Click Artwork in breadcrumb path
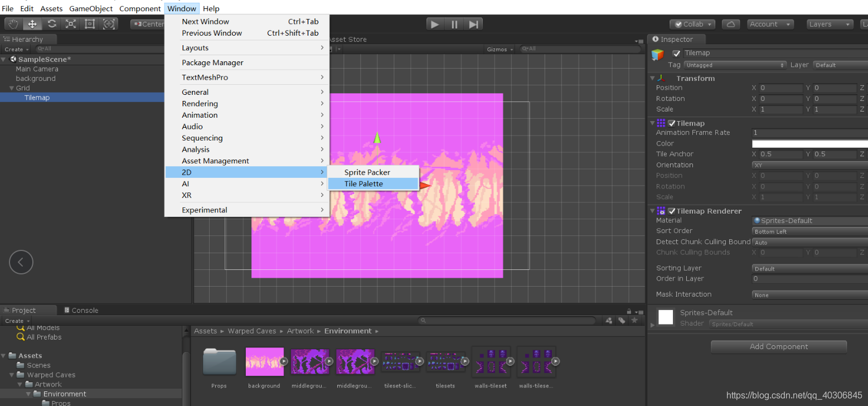Screen dimensions: 868x406 click(300, 331)
